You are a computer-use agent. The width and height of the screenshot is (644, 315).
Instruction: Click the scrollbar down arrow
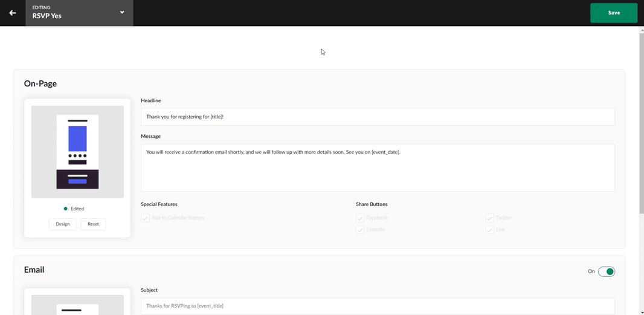tap(641, 312)
